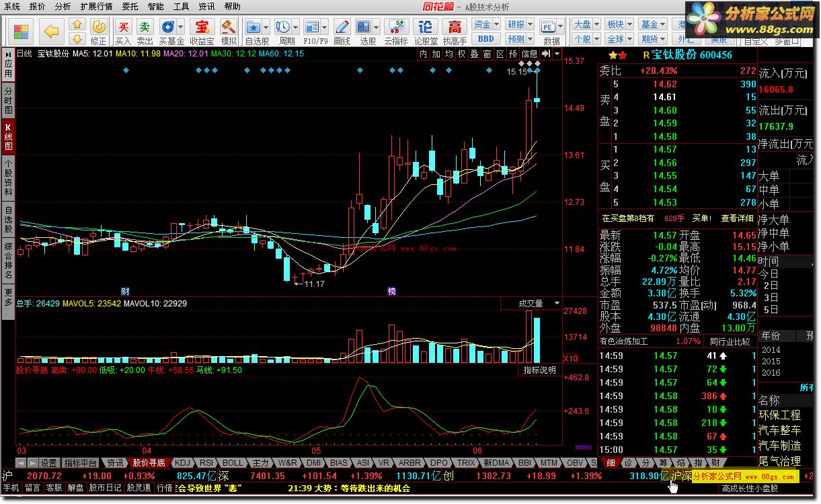Click the 设置 button at chart bottom
This screenshot has height=504, width=821.
(x=48, y=463)
